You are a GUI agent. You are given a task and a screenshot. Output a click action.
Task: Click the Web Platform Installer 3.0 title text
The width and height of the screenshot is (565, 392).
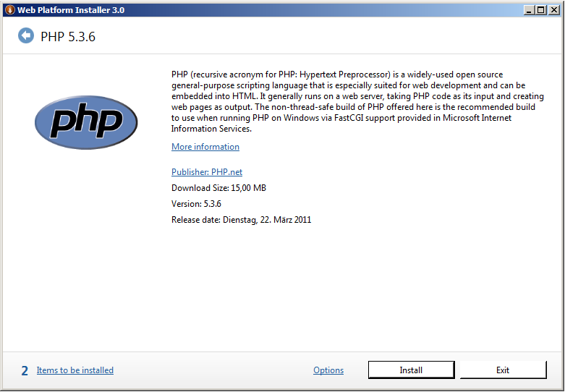point(71,10)
